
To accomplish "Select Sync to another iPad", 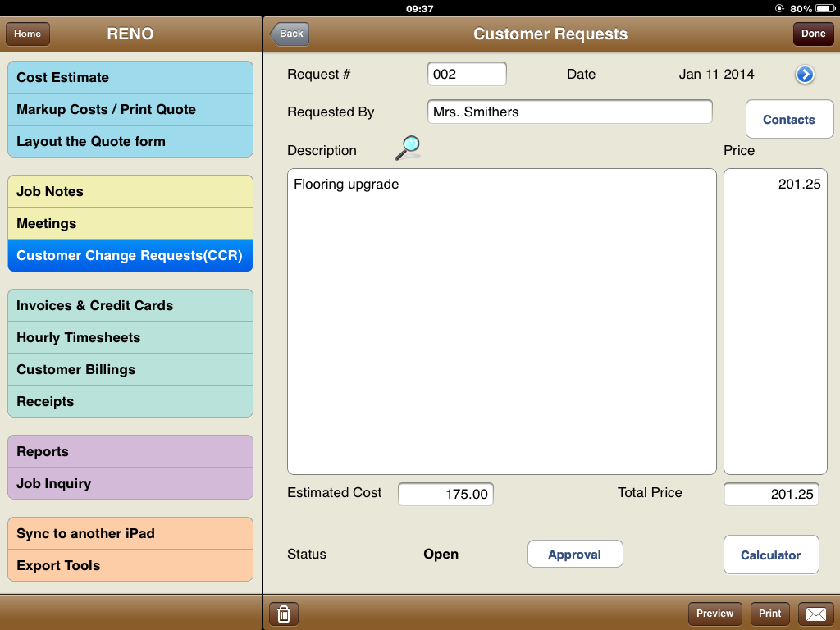I will point(130,534).
